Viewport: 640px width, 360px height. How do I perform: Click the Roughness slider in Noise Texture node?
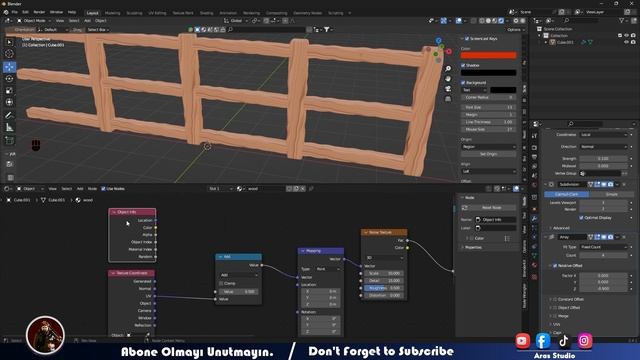pyautogui.click(x=384, y=288)
